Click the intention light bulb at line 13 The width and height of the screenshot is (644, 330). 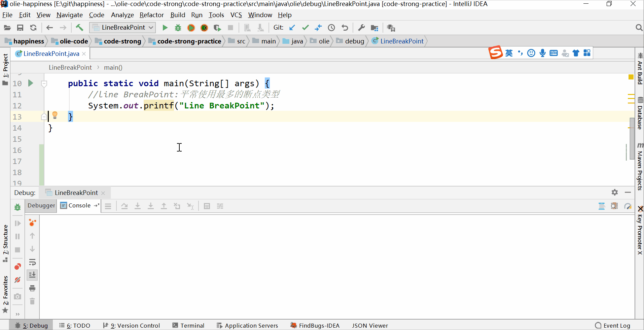click(x=55, y=116)
